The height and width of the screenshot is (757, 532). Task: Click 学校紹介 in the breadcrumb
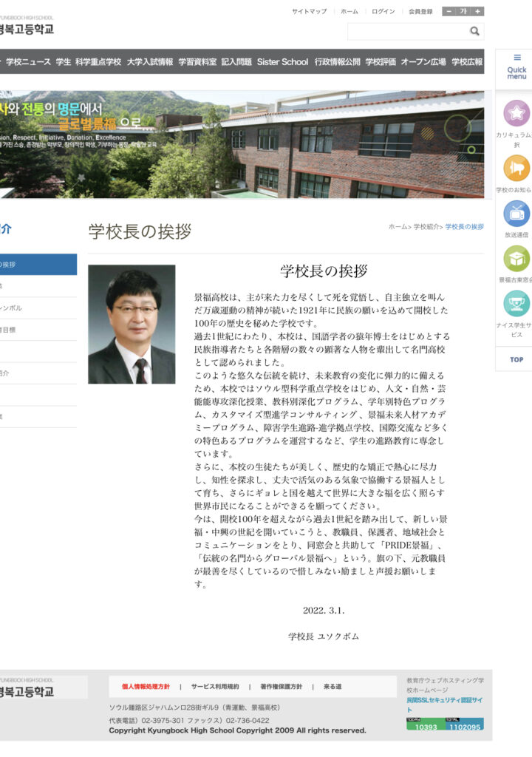427,226
